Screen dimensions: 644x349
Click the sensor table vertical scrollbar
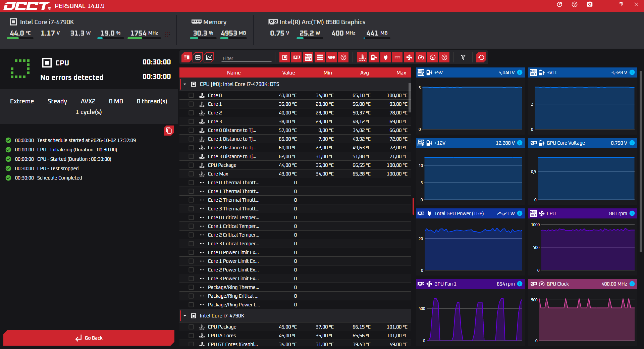(x=410, y=98)
